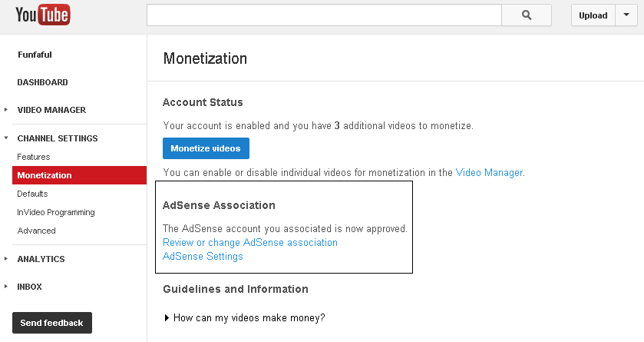Collapse the Channel Settings section arrow
The image size is (644, 342).
5,138
